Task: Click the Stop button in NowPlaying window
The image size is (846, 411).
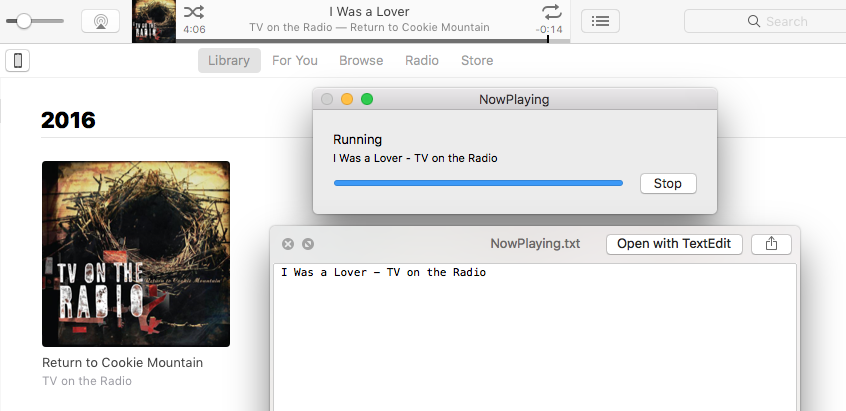Action: click(x=668, y=183)
